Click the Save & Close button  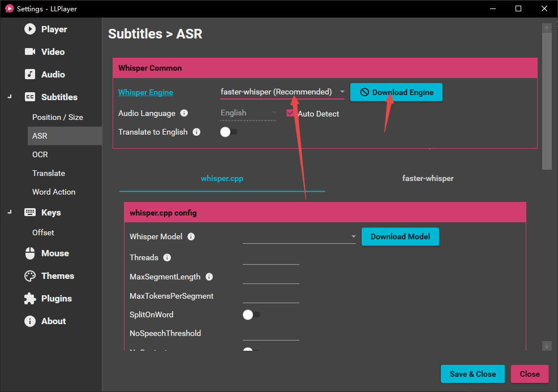473,374
